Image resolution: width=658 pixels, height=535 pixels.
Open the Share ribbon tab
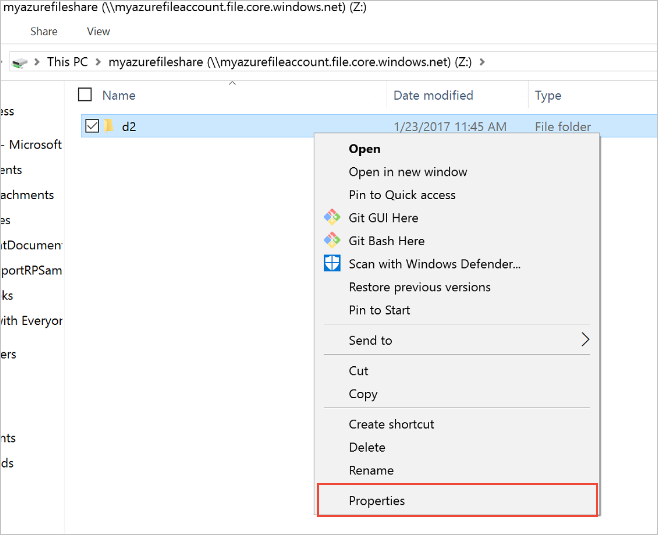click(44, 31)
